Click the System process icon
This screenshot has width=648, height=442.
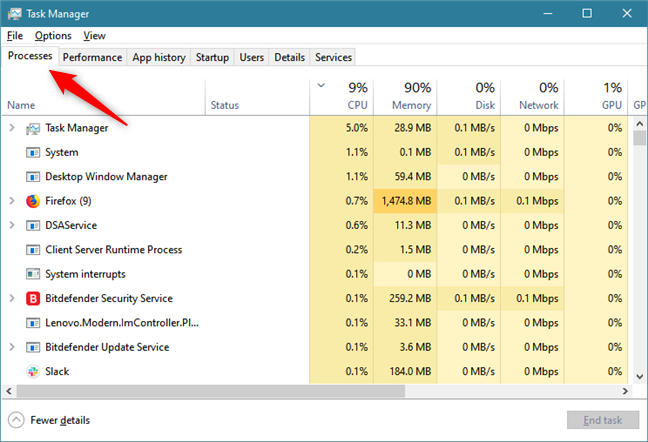pos(33,152)
